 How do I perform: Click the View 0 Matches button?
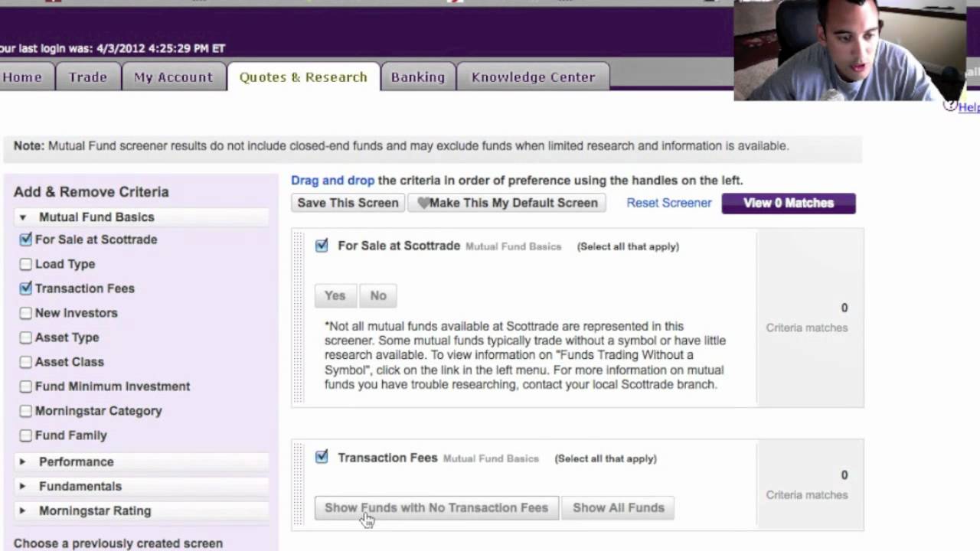coord(789,203)
